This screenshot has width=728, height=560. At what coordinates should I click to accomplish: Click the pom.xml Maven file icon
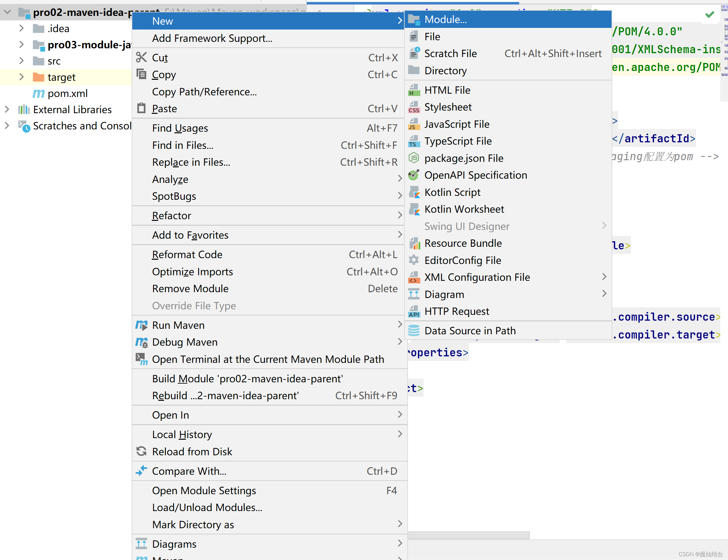(x=38, y=93)
